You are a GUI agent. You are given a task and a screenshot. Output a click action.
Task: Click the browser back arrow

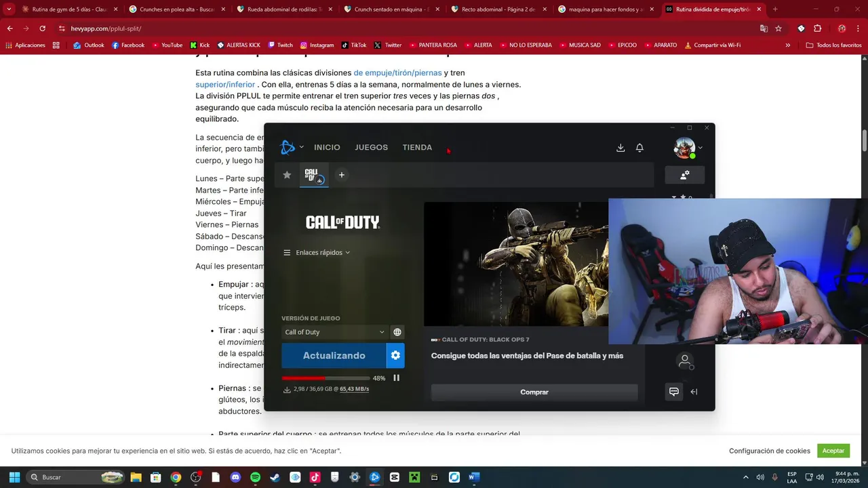point(9,28)
